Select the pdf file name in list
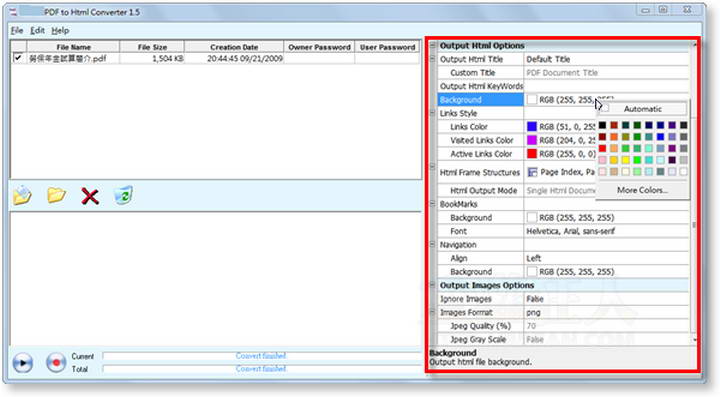The image size is (720, 397). (68, 59)
